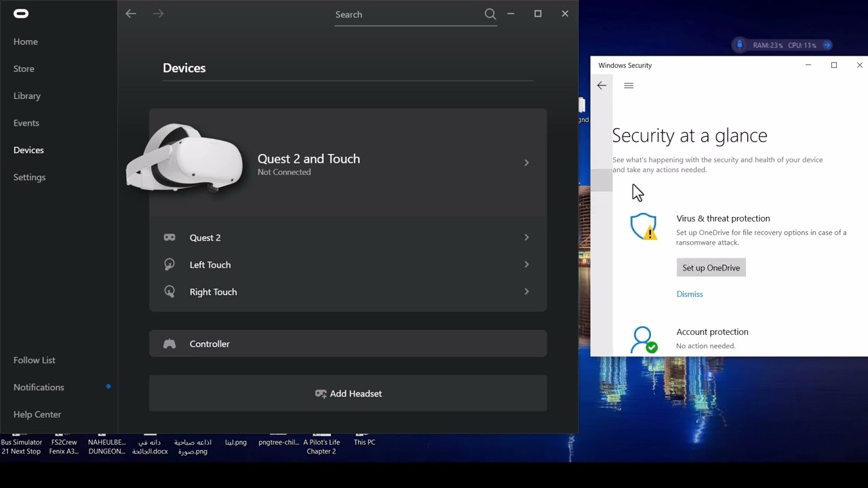This screenshot has width=868, height=488.
Task: Open Settings in the Oculus sidebar
Action: [30, 177]
